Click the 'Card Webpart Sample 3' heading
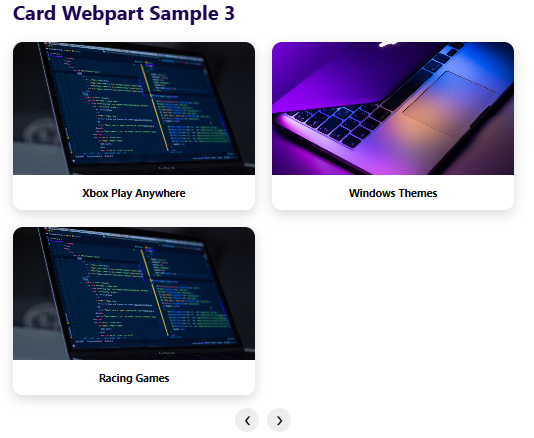 [124, 14]
